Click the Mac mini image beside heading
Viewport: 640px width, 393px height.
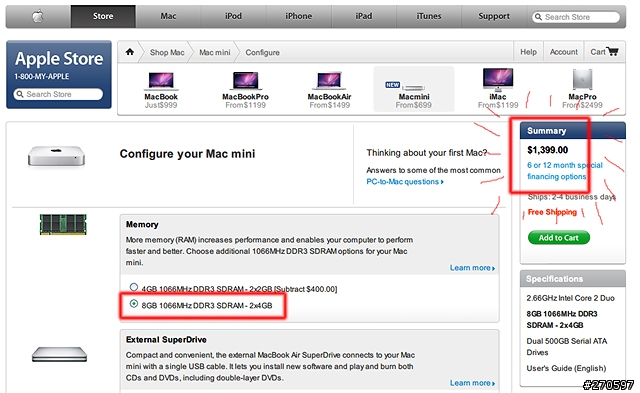click(56, 156)
